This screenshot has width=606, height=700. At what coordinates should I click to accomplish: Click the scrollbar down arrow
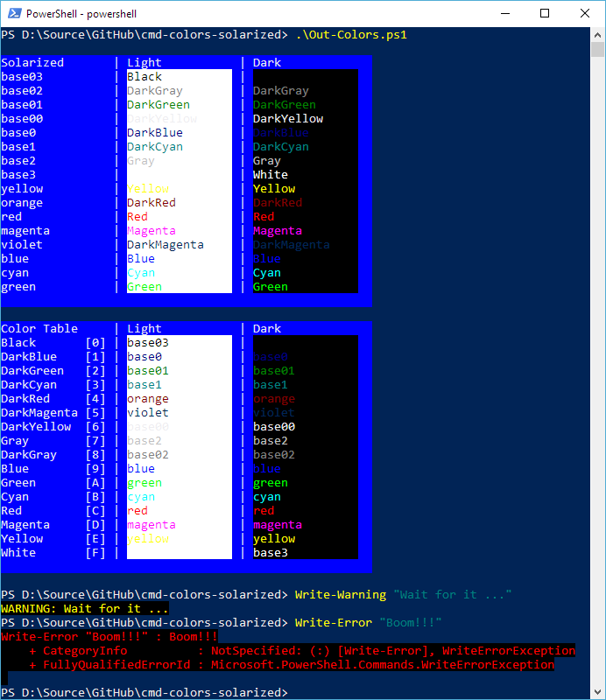tap(597, 692)
